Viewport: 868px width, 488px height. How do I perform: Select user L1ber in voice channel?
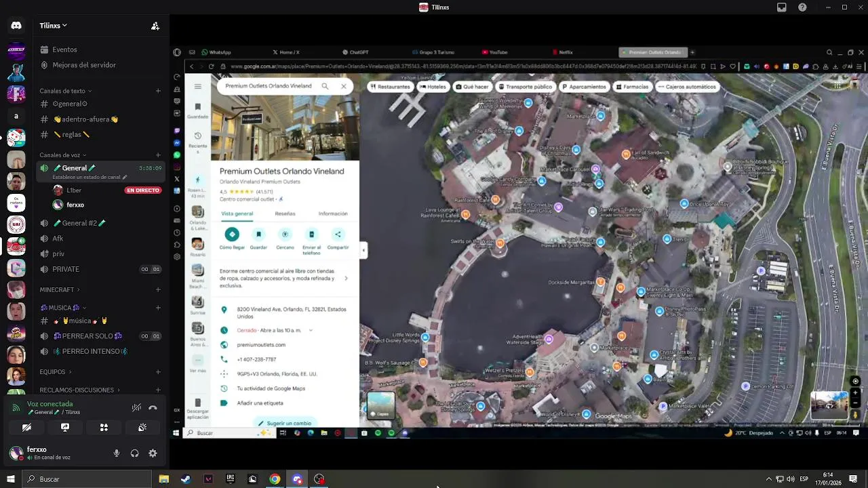coord(74,190)
